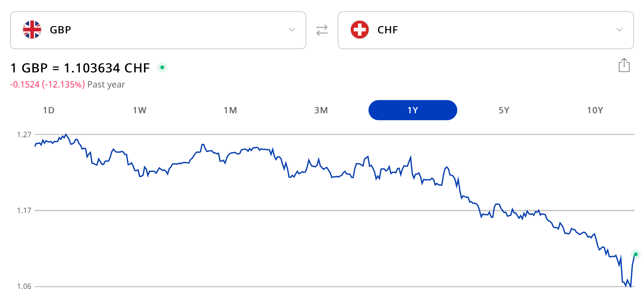Open the CHF target currency selector
644x304 pixels.
(x=486, y=30)
